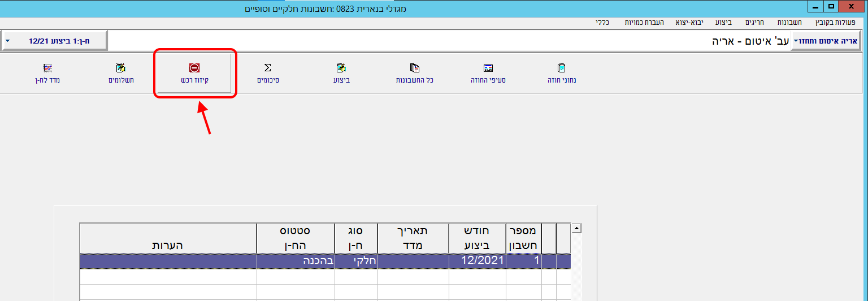Click the table scrollbar up arrow

click(x=576, y=229)
